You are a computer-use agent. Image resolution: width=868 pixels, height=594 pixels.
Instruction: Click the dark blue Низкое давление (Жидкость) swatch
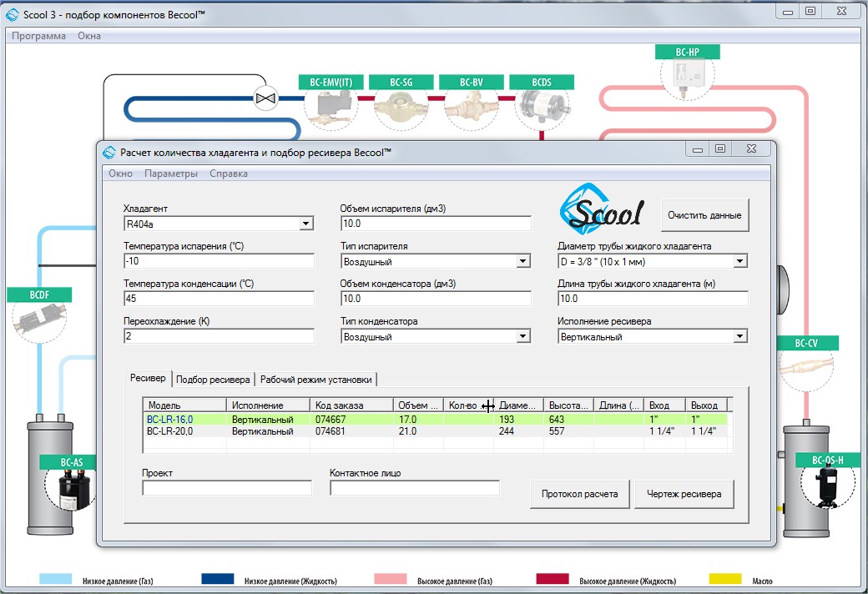tap(218, 579)
